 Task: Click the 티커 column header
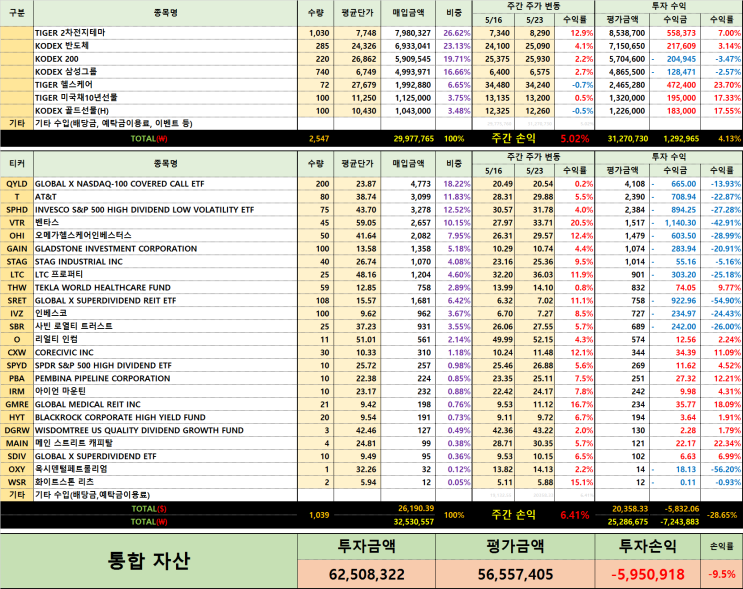pyautogui.click(x=17, y=164)
